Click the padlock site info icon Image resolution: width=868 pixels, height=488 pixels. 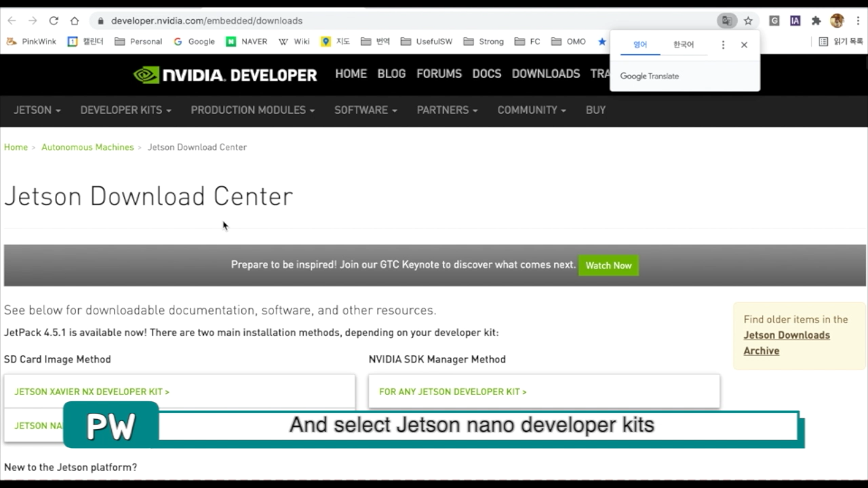coord(100,21)
